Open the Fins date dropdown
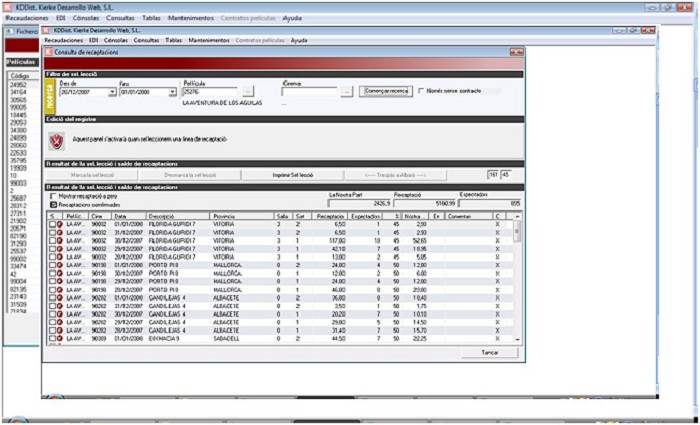Screen dimensions: 700x425 pos(173,92)
